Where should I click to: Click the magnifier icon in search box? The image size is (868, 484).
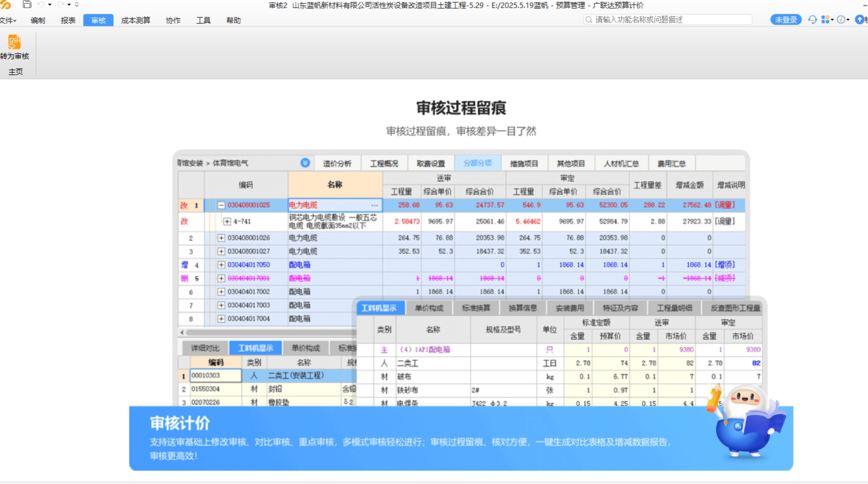588,20
